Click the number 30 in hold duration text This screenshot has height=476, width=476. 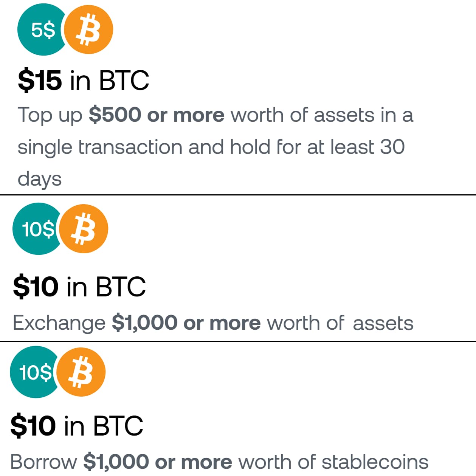[x=392, y=147]
